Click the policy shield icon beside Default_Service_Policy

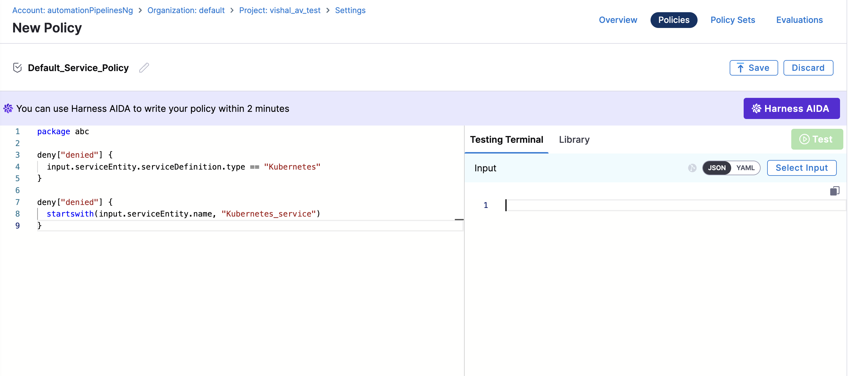coord(18,68)
